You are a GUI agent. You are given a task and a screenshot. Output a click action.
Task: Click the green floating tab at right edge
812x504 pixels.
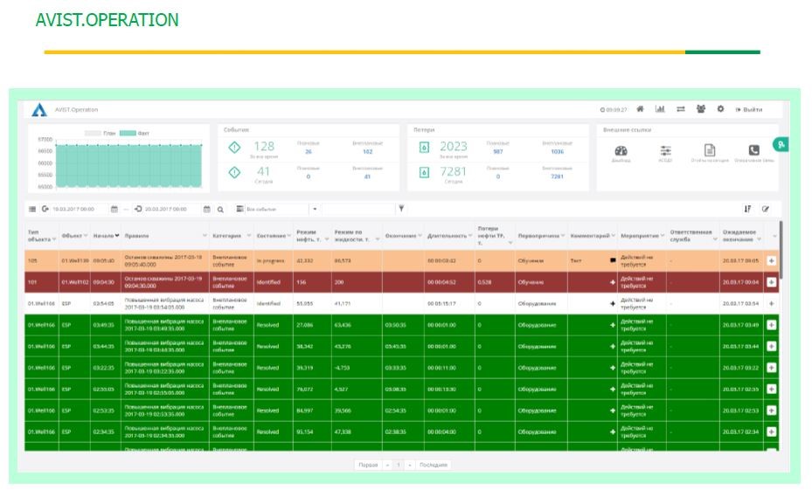tap(781, 145)
